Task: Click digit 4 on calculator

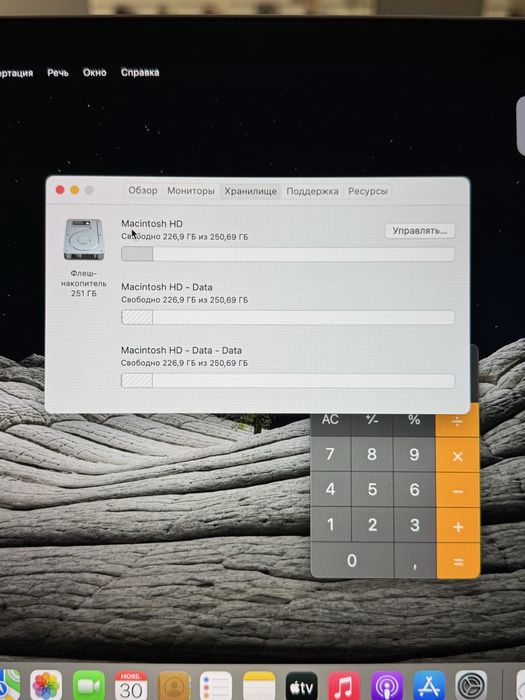Action: tap(330, 489)
